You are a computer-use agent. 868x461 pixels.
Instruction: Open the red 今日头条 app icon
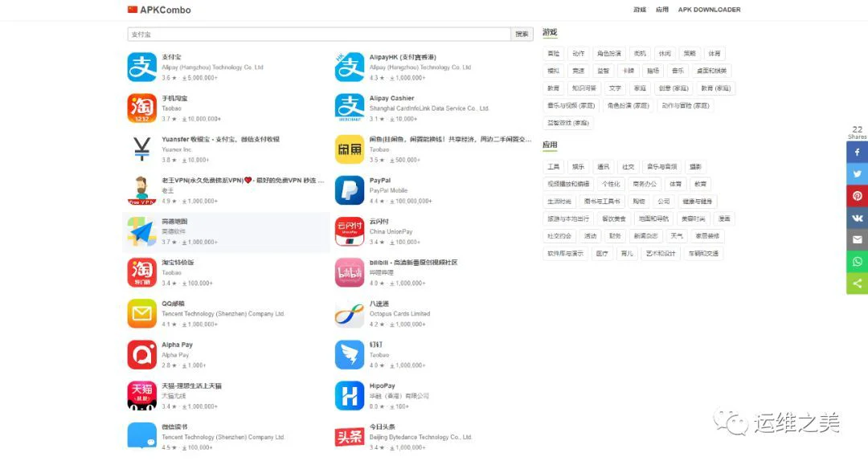tap(350, 437)
